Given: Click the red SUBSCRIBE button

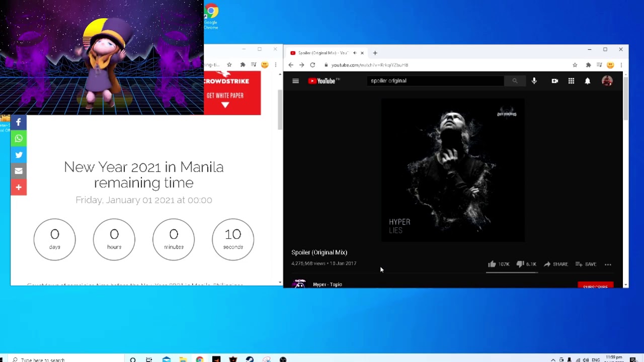Looking at the screenshot, I should coord(596,285).
